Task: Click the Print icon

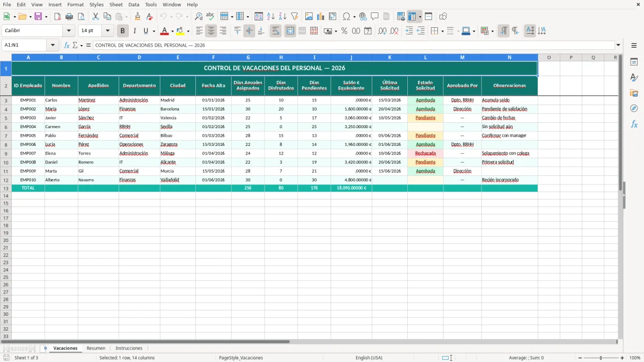Action: coord(69,17)
